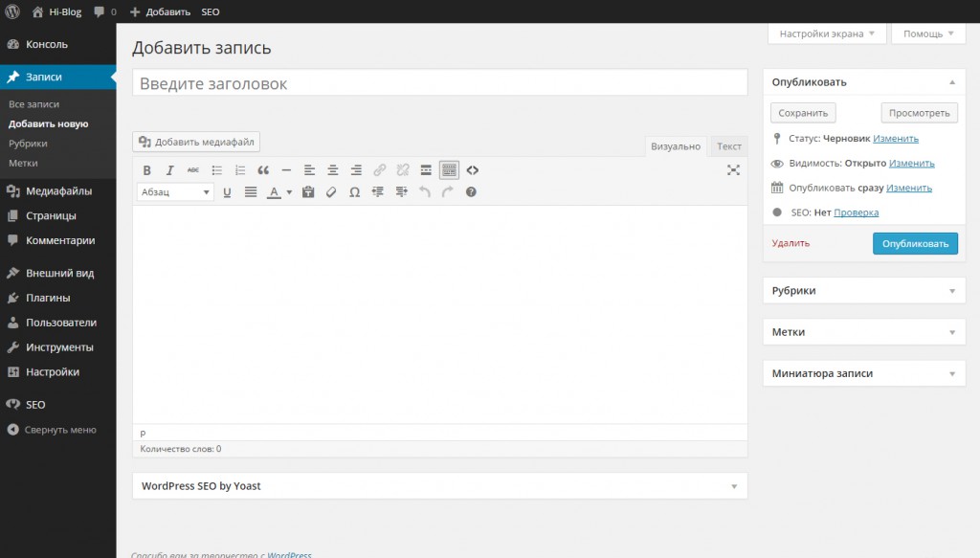Toggle paste as plain text

(x=308, y=191)
